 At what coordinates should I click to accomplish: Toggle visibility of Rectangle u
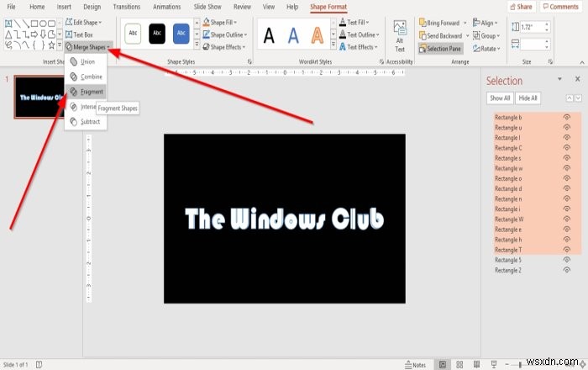pos(567,128)
